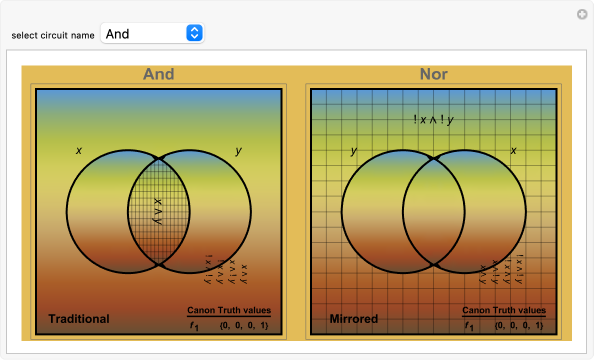This screenshot has height=361, width=594.
Task: Click the blue dropdown arrow stepper
Action: 194,33
